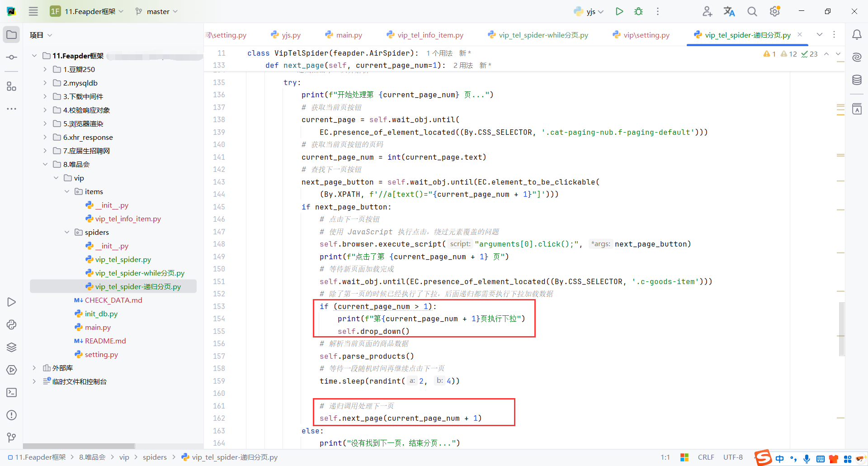Click the UTF-8 encoding indicator
The image size is (868, 466).
(x=732, y=457)
